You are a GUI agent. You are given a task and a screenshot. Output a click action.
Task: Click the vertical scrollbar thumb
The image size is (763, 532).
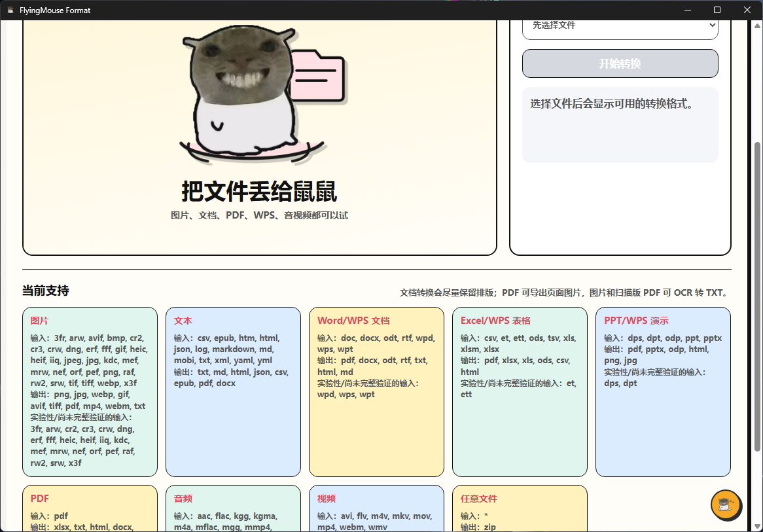coord(756,297)
